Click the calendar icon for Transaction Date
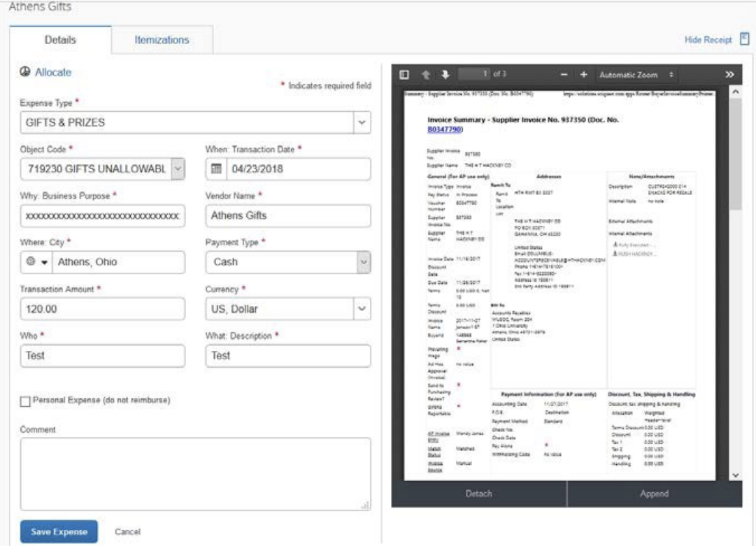This screenshot has width=756, height=546. [x=217, y=168]
